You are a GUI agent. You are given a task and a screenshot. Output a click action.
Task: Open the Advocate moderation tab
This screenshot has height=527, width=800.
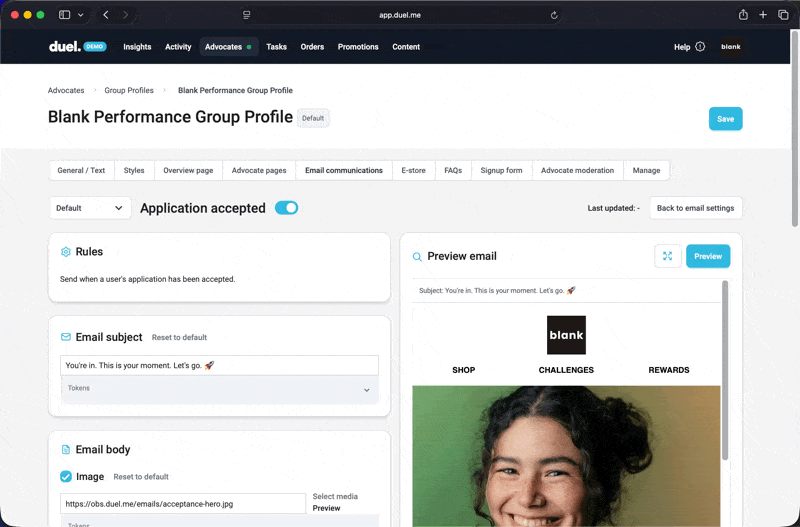coord(577,170)
